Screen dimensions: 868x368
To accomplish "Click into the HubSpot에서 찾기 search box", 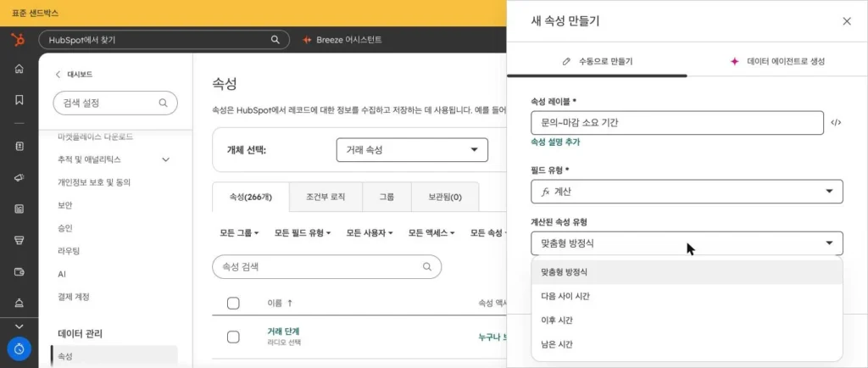I will tap(164, 40).
